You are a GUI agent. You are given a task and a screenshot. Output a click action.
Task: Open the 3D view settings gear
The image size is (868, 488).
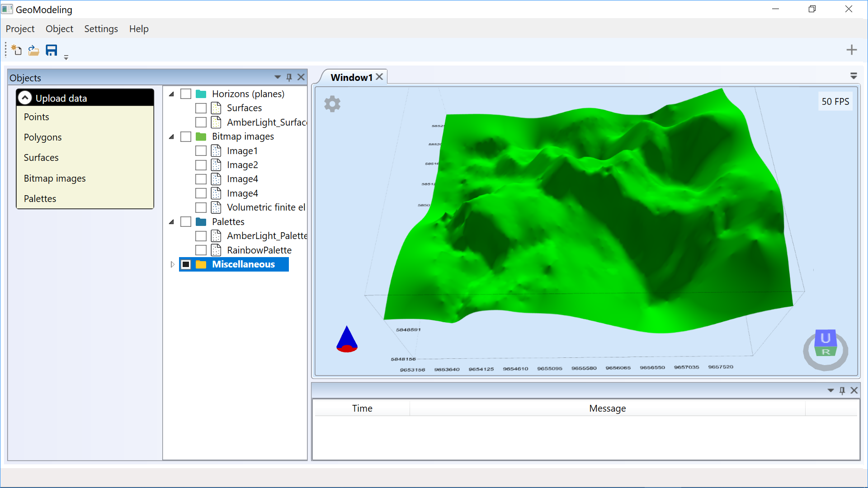pyautogui.click(x=332, y=104)
